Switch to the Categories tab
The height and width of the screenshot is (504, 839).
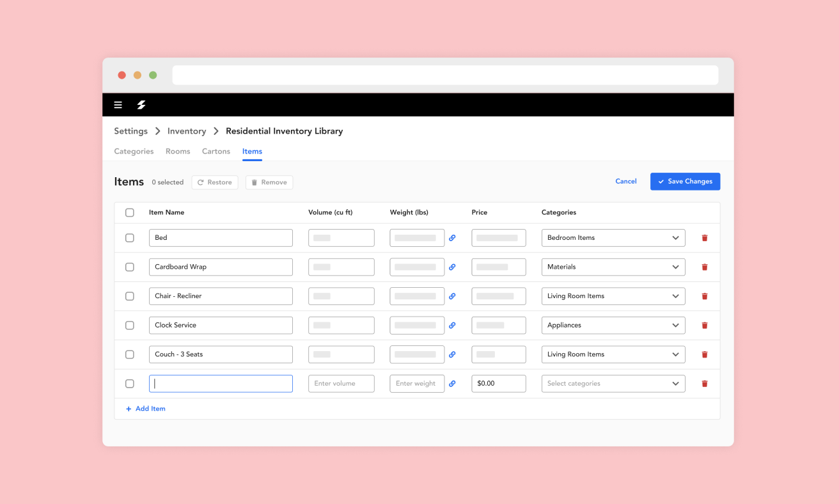pyautogui.click(x=134, y=152)
